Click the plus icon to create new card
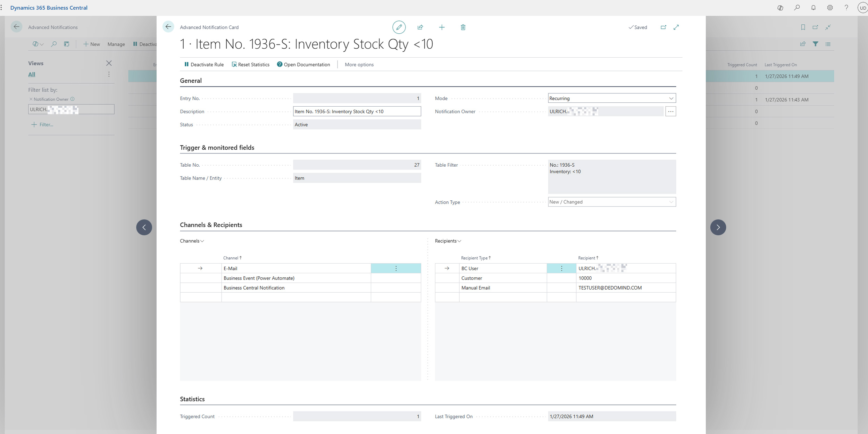The image size is (868, 434). coord(442,27)
